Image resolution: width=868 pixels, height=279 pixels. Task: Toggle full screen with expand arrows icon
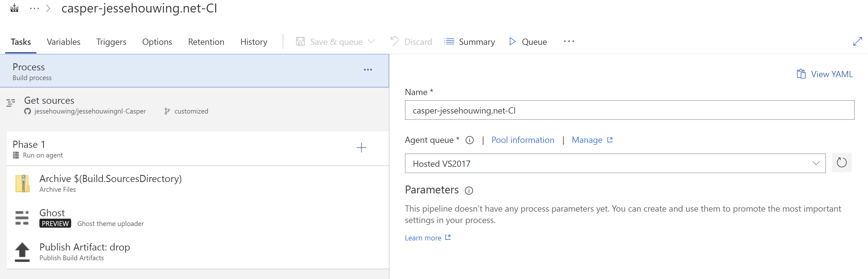(857, 42)
